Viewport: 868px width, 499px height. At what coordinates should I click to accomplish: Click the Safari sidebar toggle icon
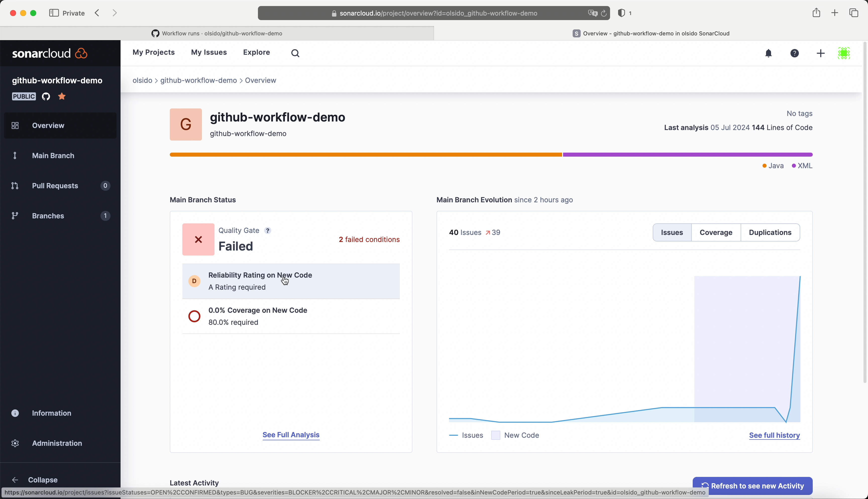(x=54, y=13)
